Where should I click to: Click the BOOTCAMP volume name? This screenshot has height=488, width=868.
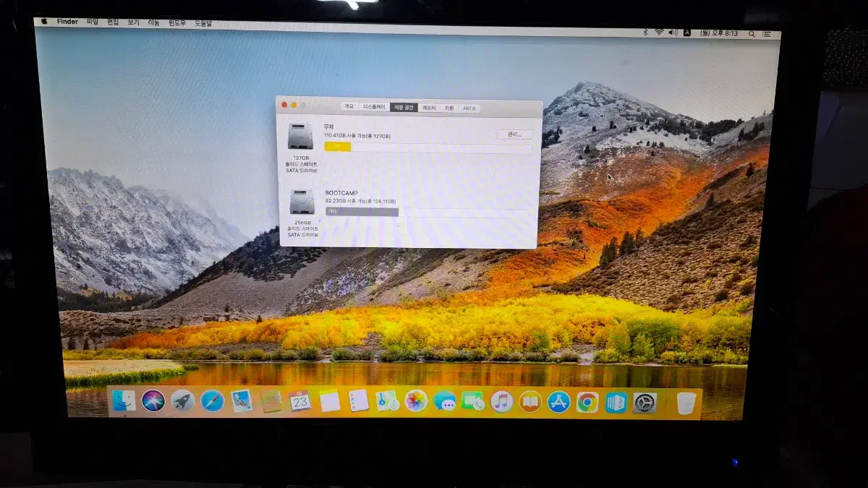[x=341, y=193]
